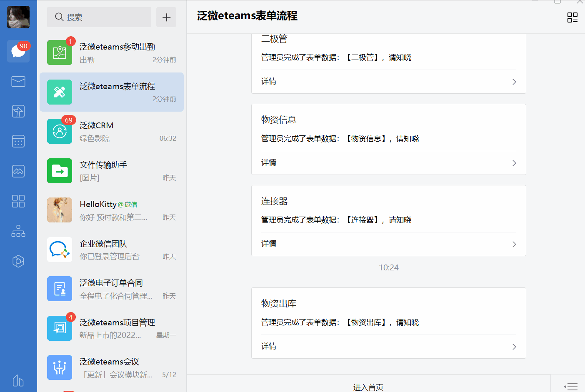Click the 企业微信团队 chat bubble logo
The width and height of the screenshot is (585, 392).
pyautogui.click(x=60, y=250)
